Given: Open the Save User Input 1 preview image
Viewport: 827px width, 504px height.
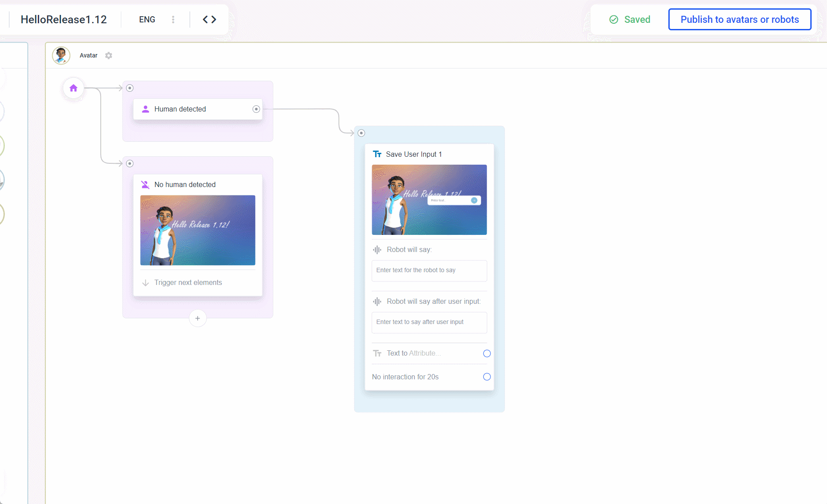Looking at the screenshot, I should pyautogui.click(x=429, y=200).
